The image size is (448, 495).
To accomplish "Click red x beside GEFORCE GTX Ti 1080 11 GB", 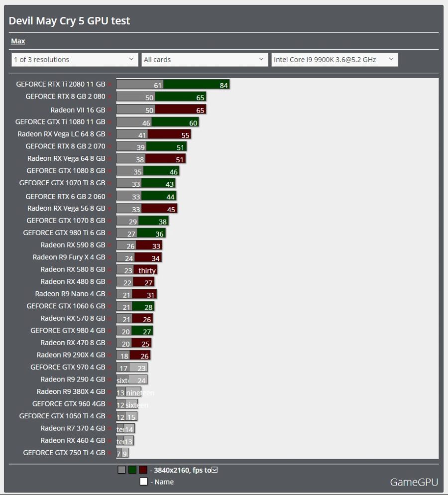I will [x=110, y=122].
